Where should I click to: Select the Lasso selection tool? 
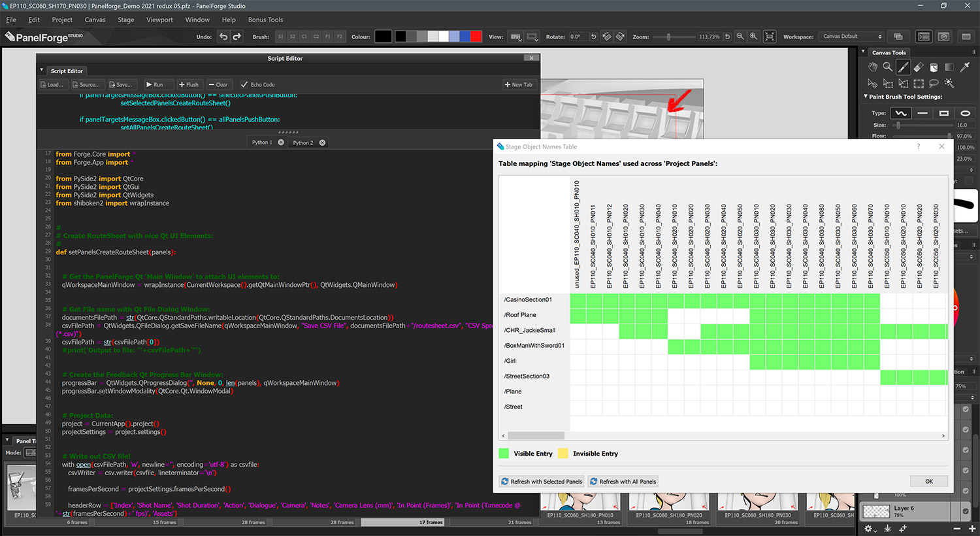point(934,83)
